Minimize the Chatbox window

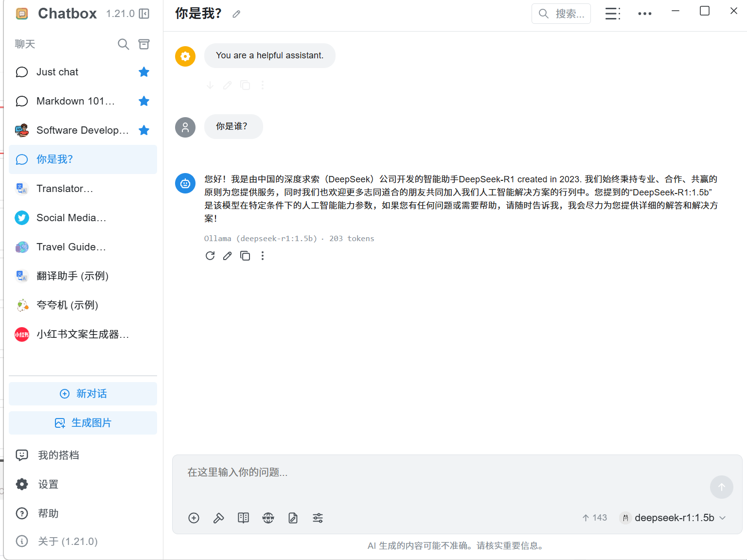point(676,11)
